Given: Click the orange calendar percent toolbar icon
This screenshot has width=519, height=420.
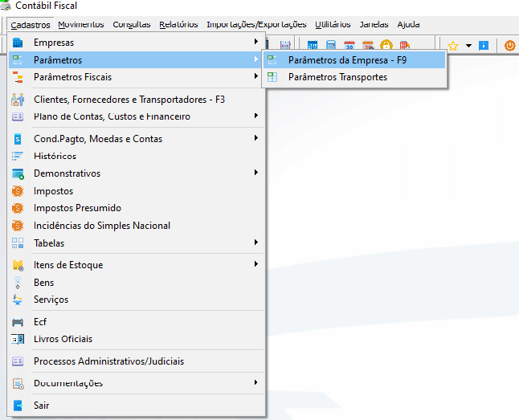Looking at the screenshot, I should (368, 45).
